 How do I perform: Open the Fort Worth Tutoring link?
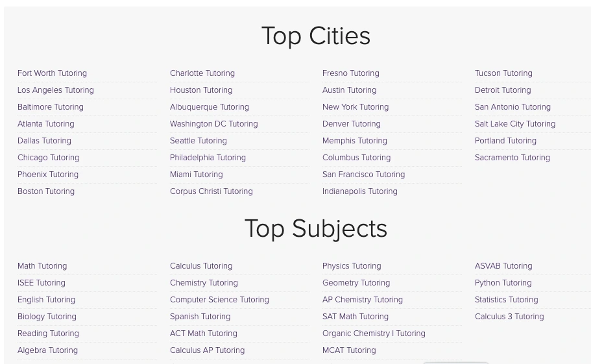(x=52, y=73)
